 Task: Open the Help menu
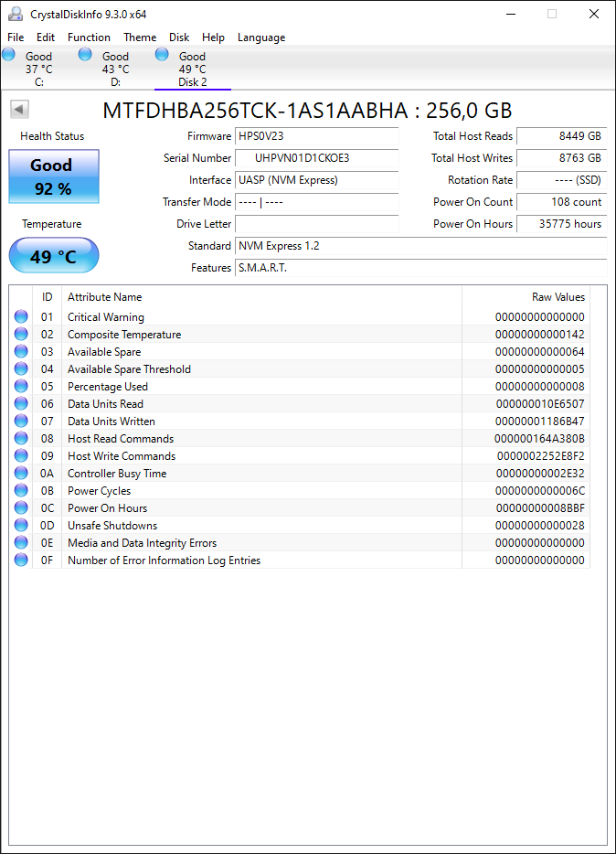tap(213, 37)
